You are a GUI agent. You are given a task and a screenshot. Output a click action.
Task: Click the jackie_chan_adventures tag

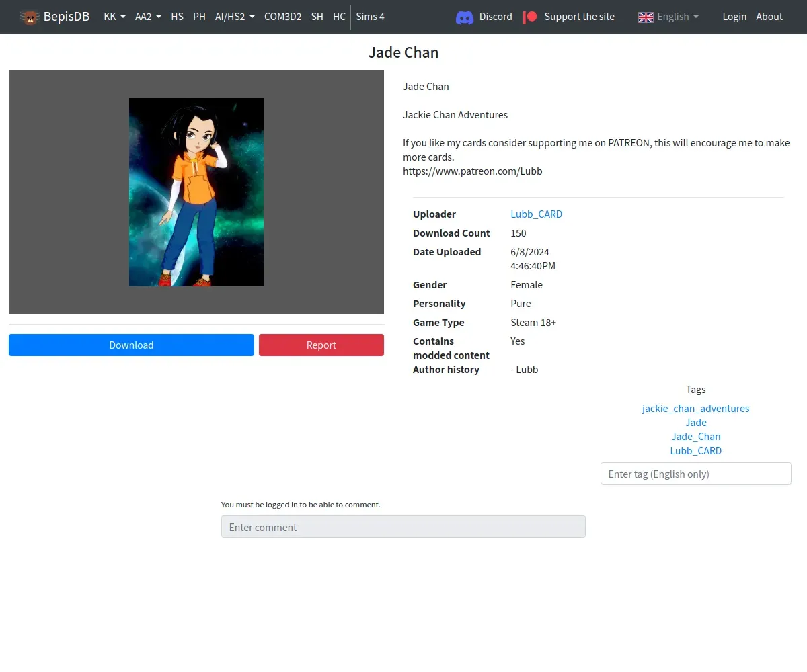click(x=695, y=408)
